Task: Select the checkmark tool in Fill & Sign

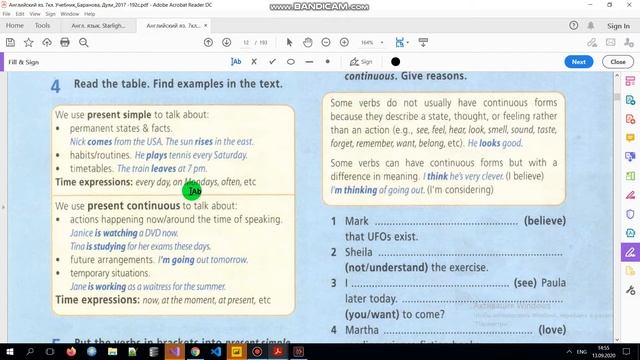Action: (x=272, y=62)
